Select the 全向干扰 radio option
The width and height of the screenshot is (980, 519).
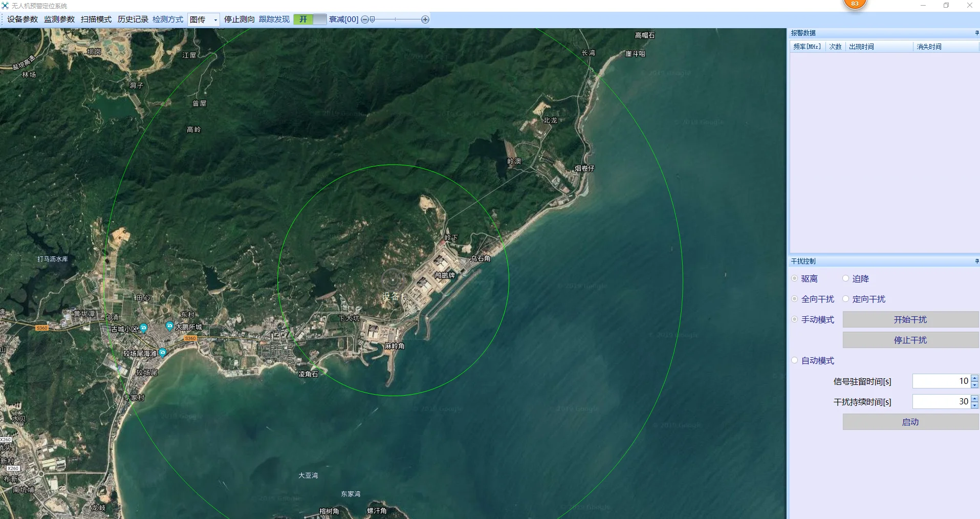coord(795,299)
